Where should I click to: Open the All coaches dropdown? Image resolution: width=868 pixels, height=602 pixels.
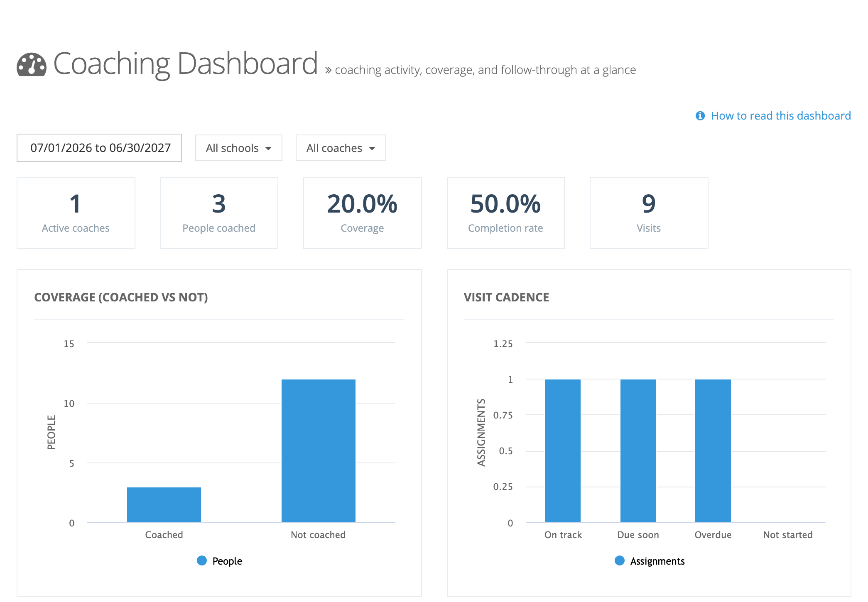(x=341, y=148)
